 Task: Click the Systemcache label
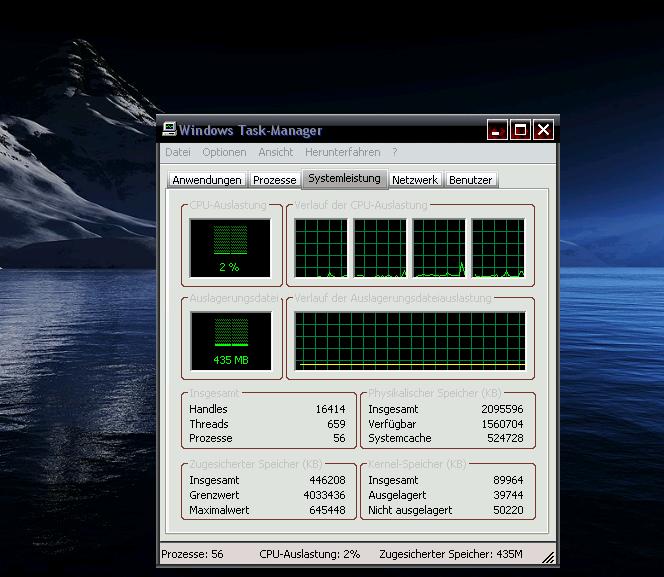[399, 438]
